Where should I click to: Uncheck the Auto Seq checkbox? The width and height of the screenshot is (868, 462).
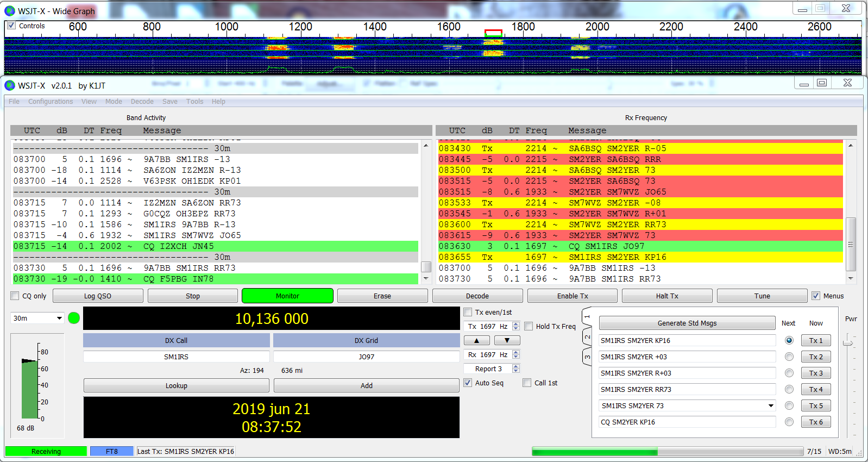pyautogui.click(x=468, y=383)
